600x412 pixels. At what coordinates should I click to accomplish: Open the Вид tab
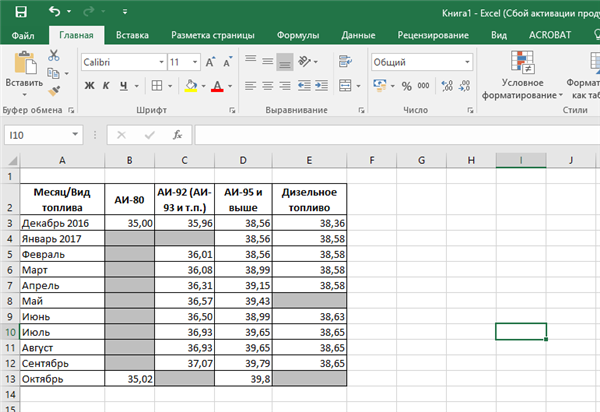[499, 35]
